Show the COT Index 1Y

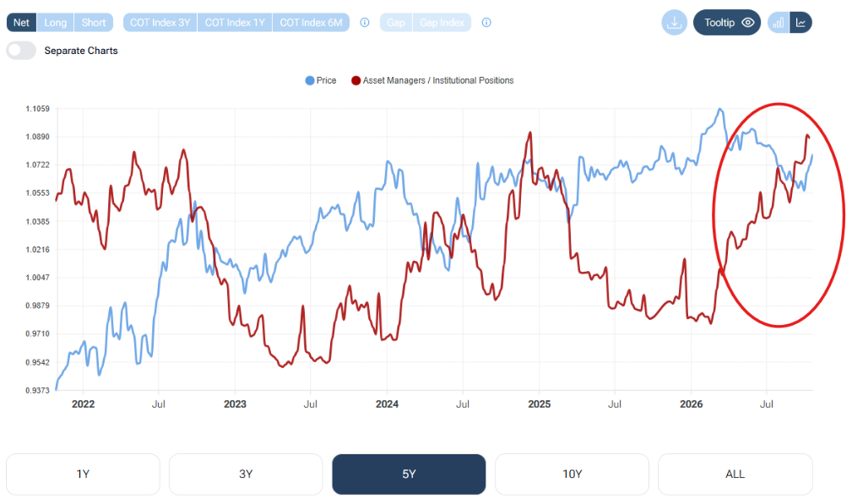(235, 23)
